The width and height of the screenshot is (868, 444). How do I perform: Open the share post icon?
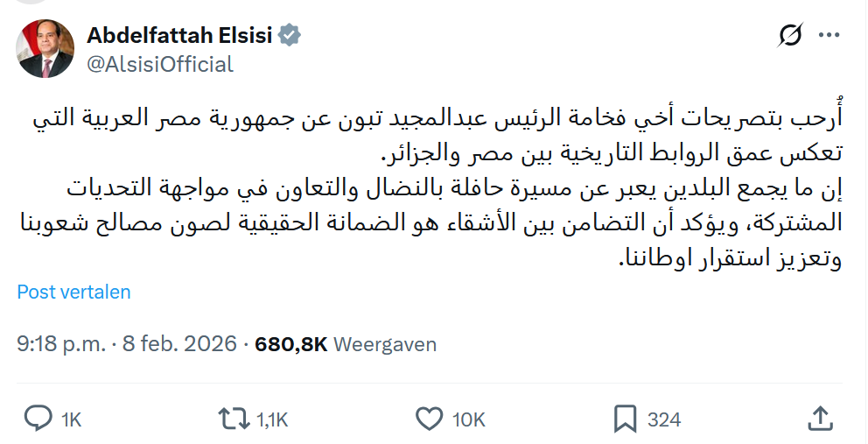(819, 419)
